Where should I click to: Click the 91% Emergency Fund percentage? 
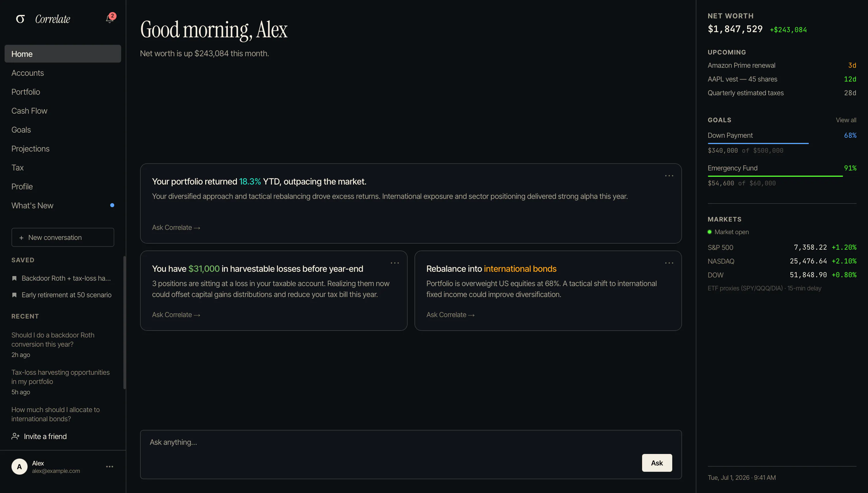(850, 168)
